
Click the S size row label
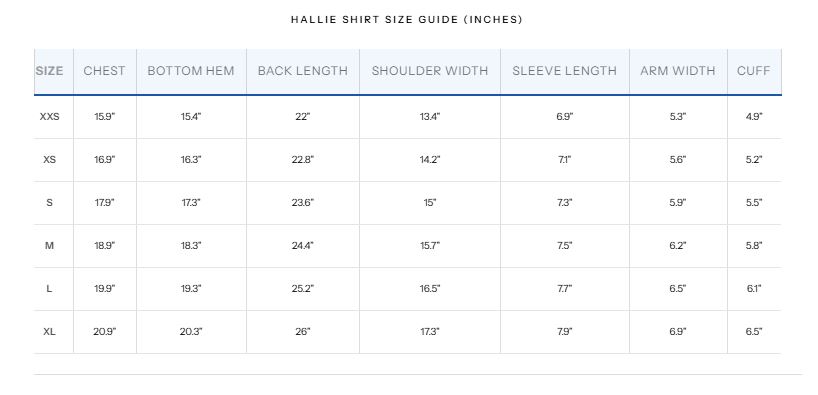50,202
